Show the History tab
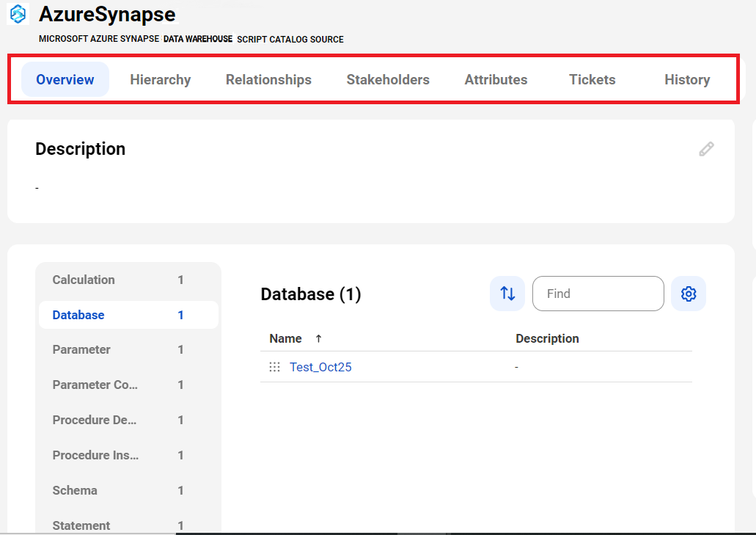 [x=687, y=79]
